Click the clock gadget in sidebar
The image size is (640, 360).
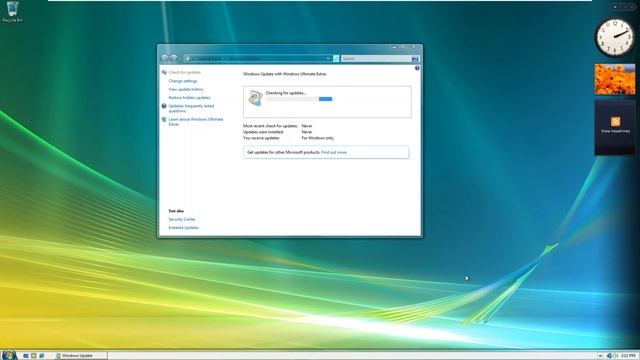pos(615,37)
